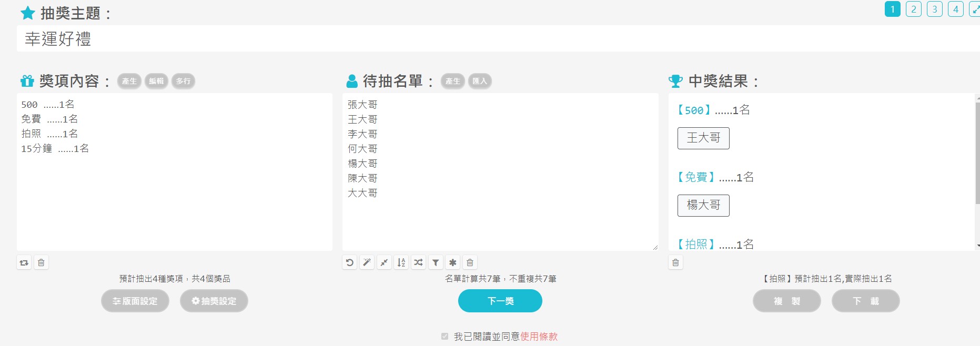Click the asterisk icon under name list

pos(452,262)
